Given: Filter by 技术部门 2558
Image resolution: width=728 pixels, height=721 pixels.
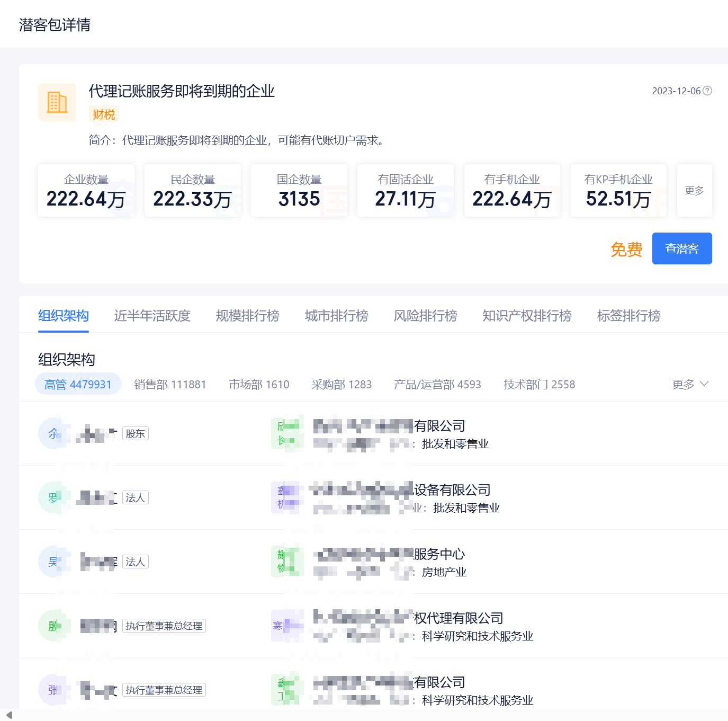Looking at the screenshot, I should point(539,384).
